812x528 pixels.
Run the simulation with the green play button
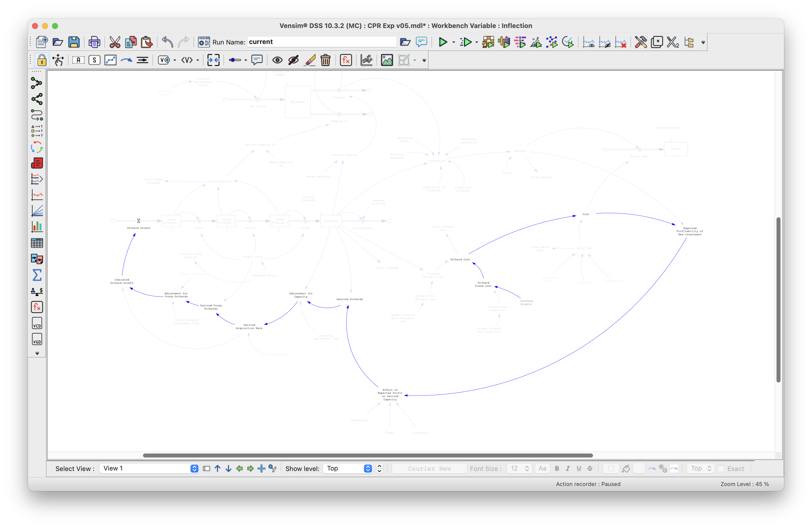(442, 42)
